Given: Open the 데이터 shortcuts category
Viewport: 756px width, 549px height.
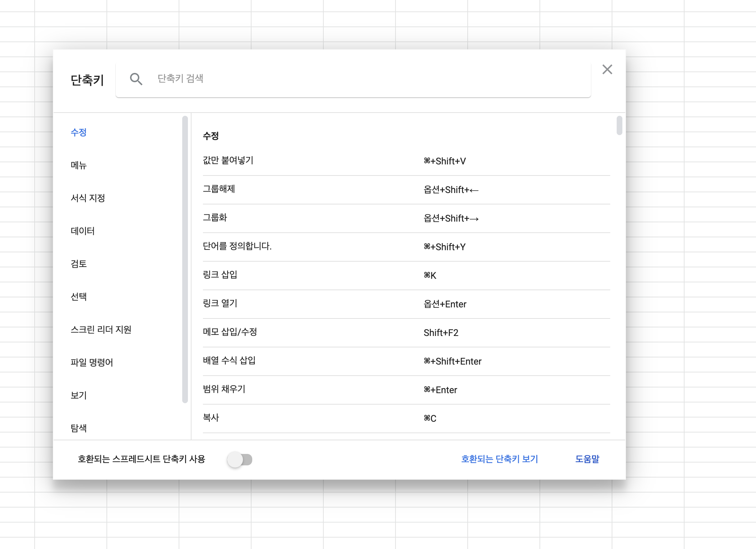Looking at the screenshot, I should click(83, 231).
